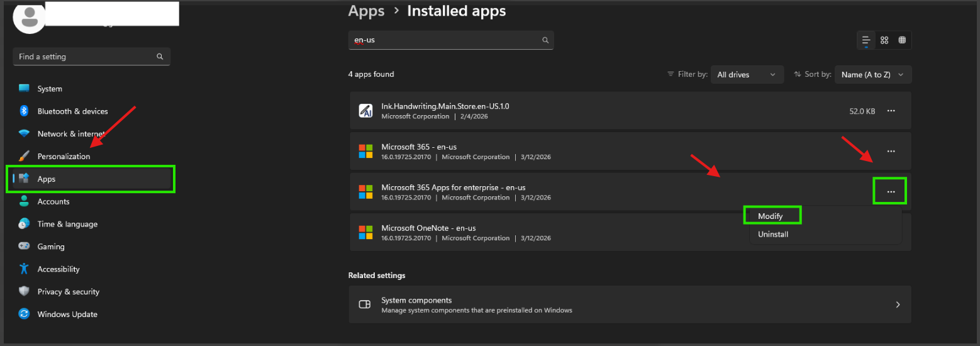Open Bluetooth & devices settings
The image size is (980, 346).
click(x=72, y=111)
